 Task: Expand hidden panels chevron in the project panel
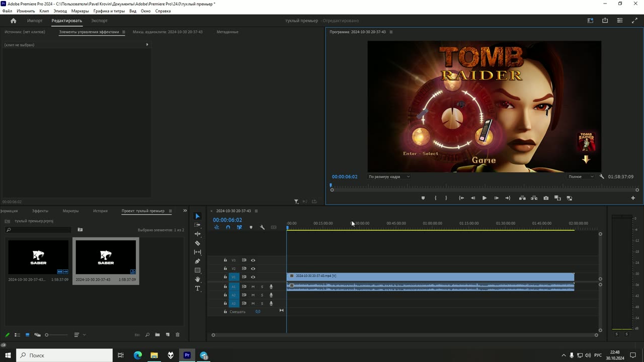185,211
